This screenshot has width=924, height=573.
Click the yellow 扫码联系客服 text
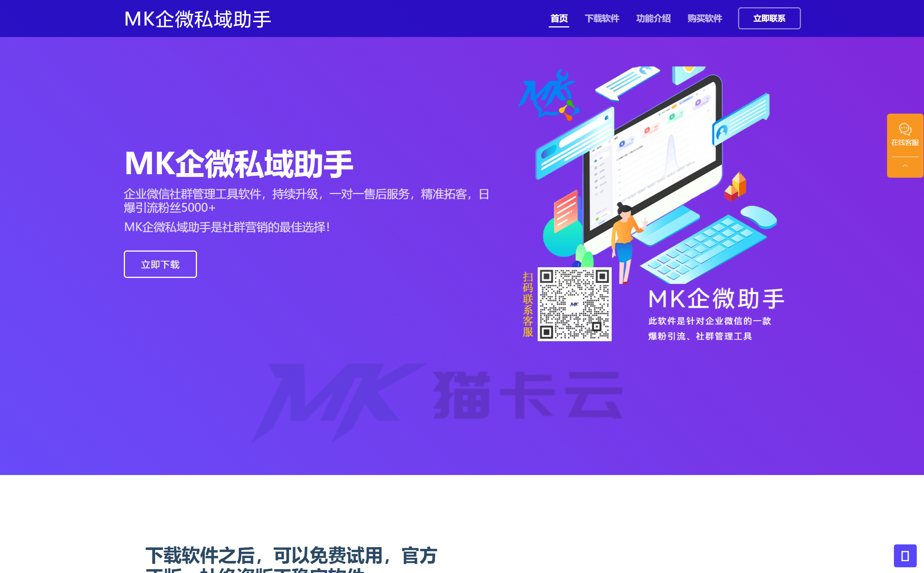528,304
